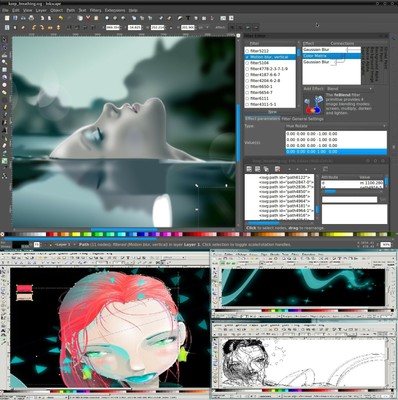Image resolution: width=398 pixels, height=400 pixels.
Task: Enable the filter5212 checkbox
Action: tap(247, 51)
